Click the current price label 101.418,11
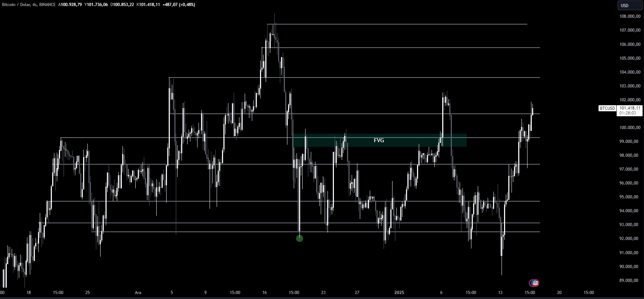644x299 pixels. pos(630,108)
